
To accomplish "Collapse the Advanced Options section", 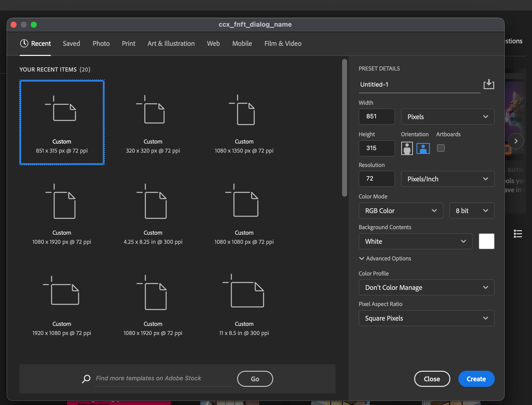I will (385, 258).
